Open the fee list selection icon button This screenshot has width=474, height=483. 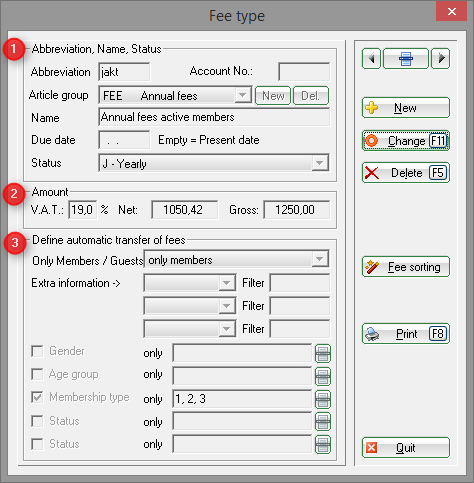point(406,59)
